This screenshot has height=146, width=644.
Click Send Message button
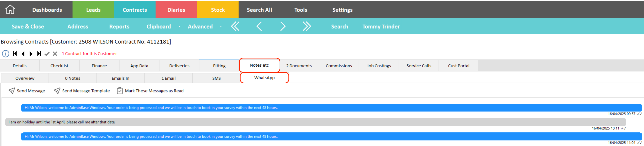(x=27, y=91)
